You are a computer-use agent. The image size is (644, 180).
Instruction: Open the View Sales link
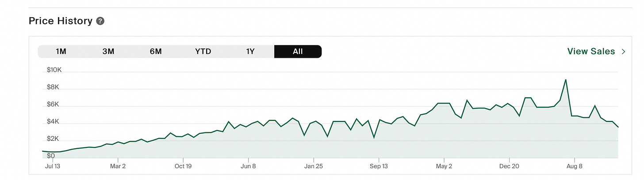tap(591, 51)
